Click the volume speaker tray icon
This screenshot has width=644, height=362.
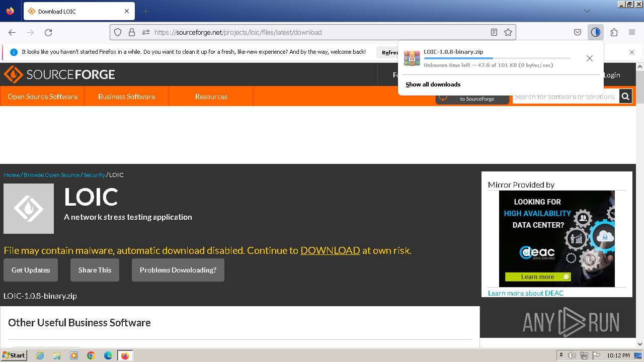[x=572, y=355]
